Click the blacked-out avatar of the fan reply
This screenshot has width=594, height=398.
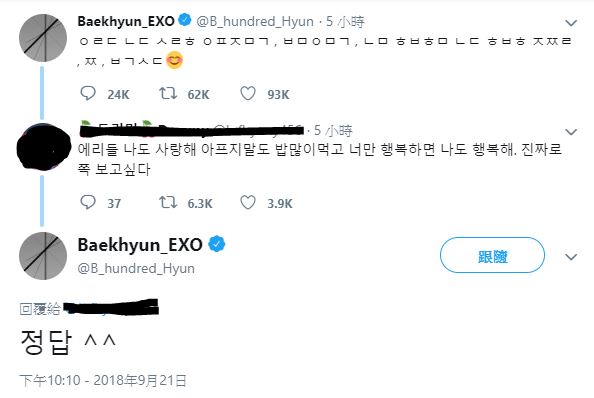point(44,147)
